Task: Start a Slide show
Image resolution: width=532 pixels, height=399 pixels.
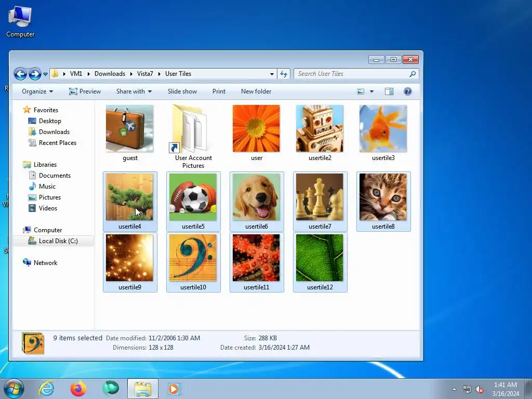Action: [182, 91]
